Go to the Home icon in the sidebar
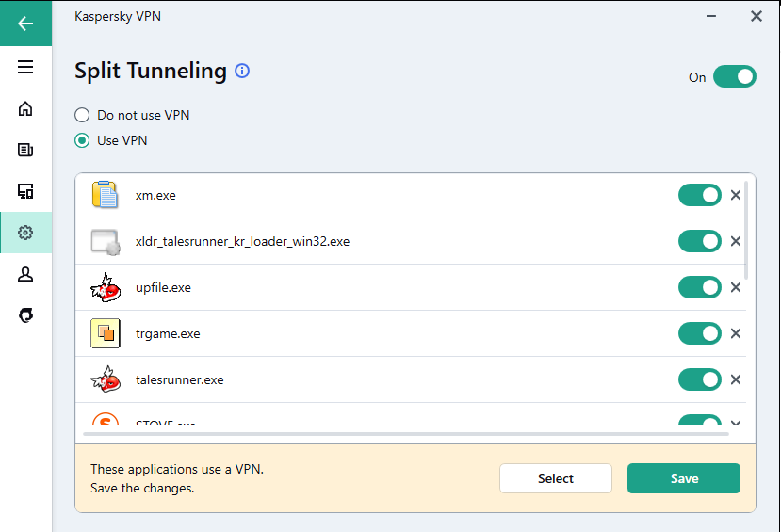The height and width of the screenshot is (532, 781). click(x=25, y=108)
